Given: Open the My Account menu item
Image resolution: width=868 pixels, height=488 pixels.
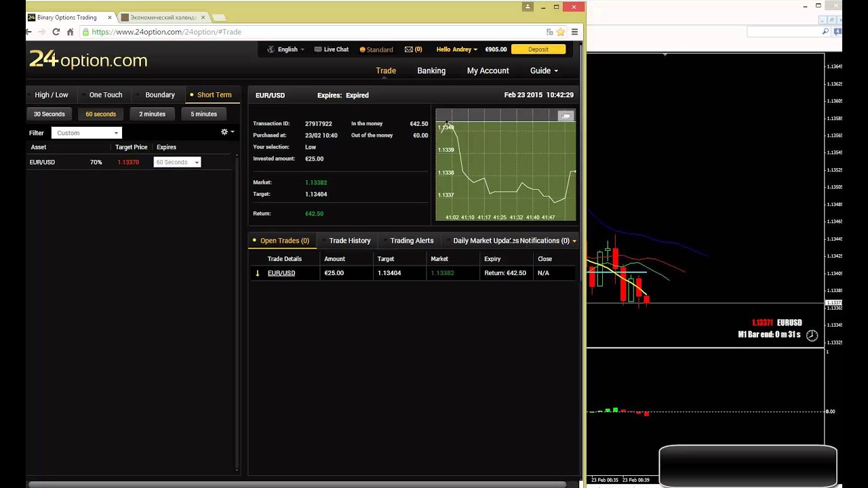Looking at the screenshot, I should [x=488, y=70].
